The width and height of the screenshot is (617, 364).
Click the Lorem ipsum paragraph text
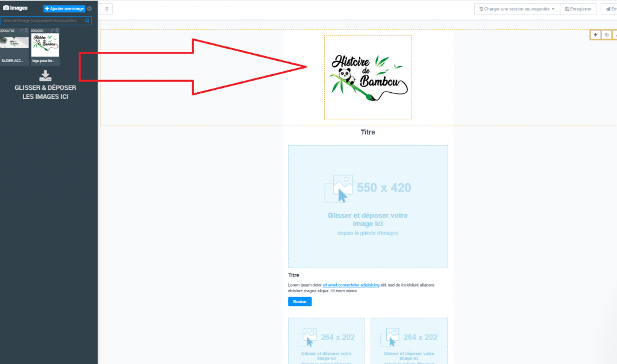pos(362,288)
